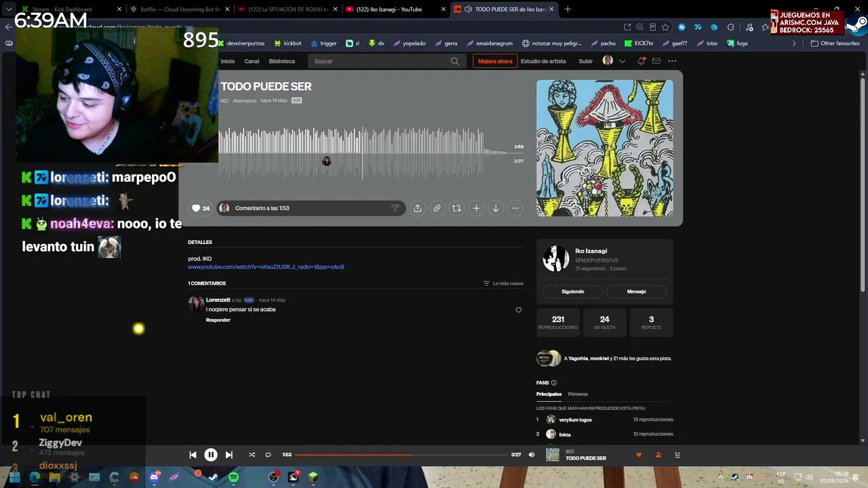View the 3 Reposts stat

coord(651,322)
